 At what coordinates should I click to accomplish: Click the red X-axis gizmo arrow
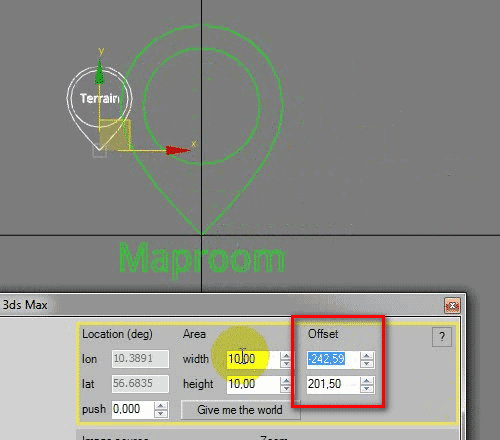(x=177, y=150)
